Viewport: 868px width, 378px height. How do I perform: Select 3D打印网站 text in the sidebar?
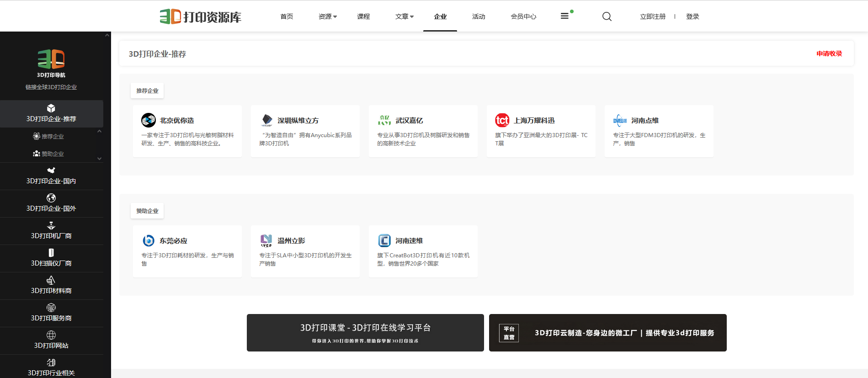[x=51, y=346]
